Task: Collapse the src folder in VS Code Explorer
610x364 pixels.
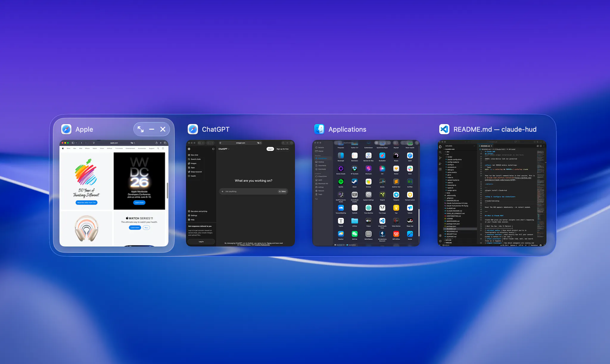Action: [447, 154]
